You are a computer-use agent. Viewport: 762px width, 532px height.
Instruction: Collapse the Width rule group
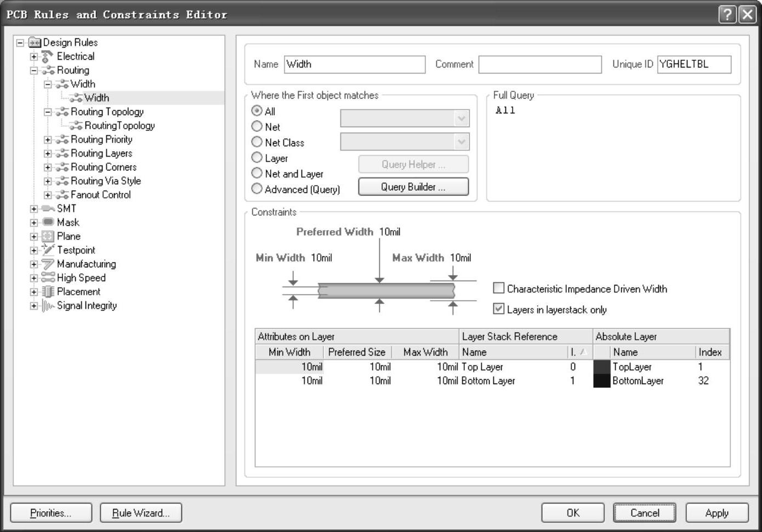pyautogui.click(x=48, y=84)
